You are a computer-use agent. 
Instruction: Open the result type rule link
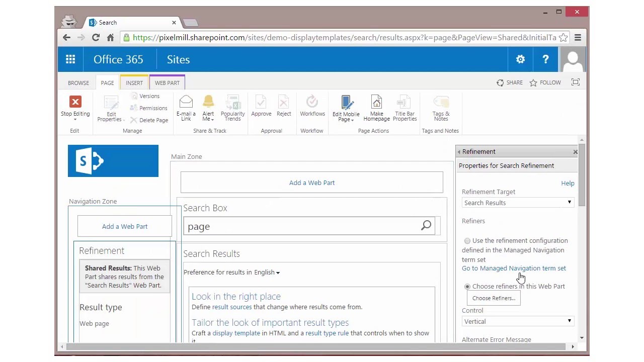(327, 333)
